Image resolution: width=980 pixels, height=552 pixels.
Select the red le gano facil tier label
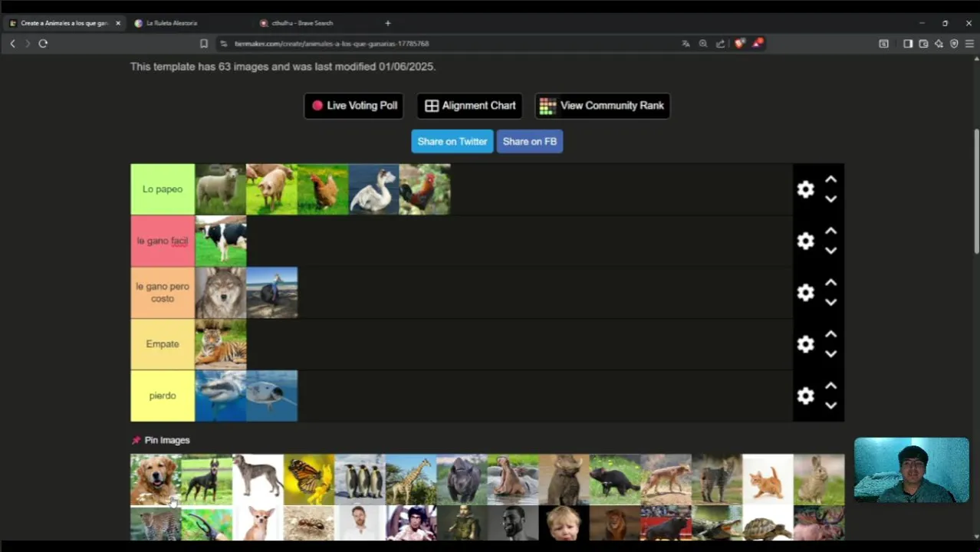click(163, 241)
